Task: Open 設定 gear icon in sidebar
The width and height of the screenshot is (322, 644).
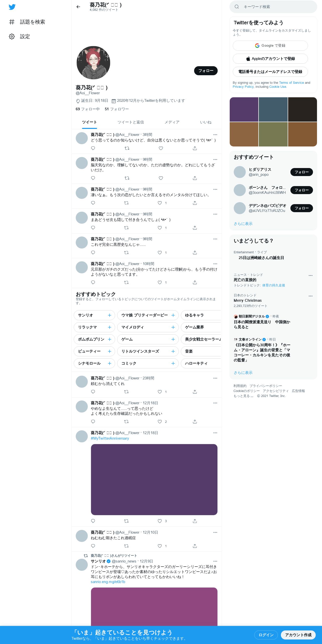Action: [12, 36]
